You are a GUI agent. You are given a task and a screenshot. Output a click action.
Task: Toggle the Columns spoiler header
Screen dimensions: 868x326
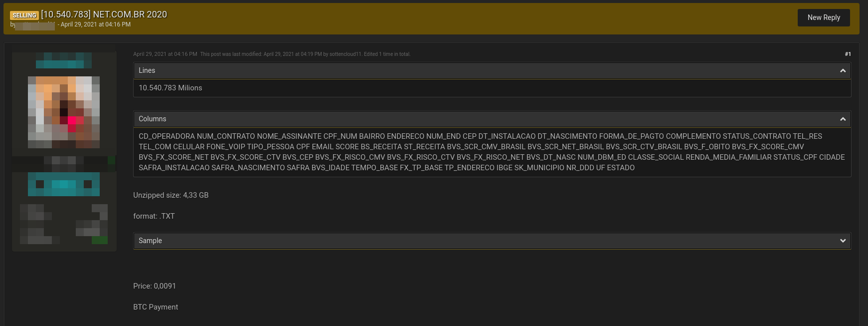tap(492, 119)
